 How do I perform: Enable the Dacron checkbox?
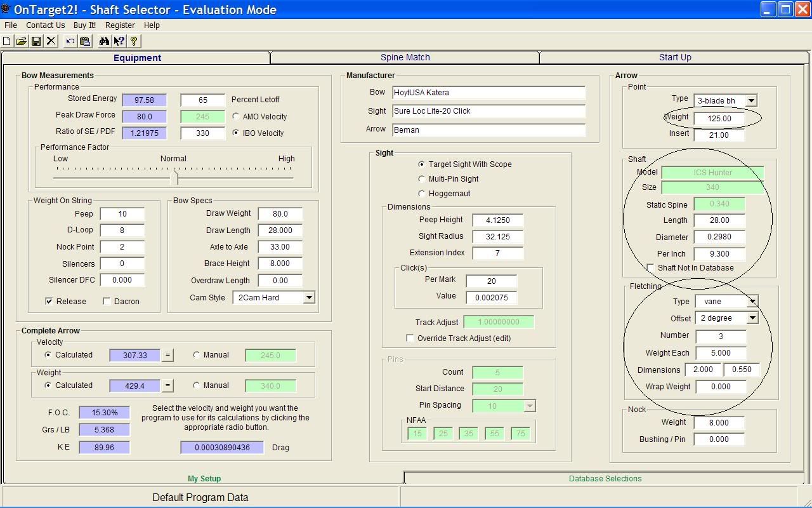tap(107, 302)
